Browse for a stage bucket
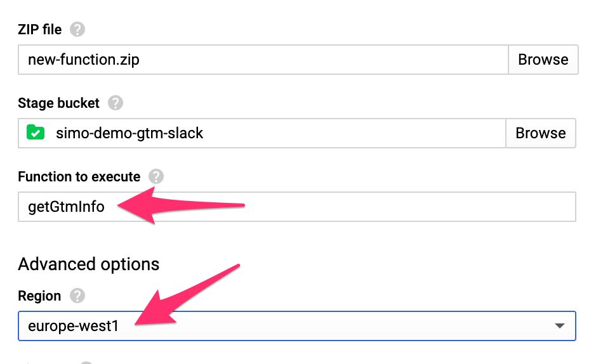 tap(540, 133)
